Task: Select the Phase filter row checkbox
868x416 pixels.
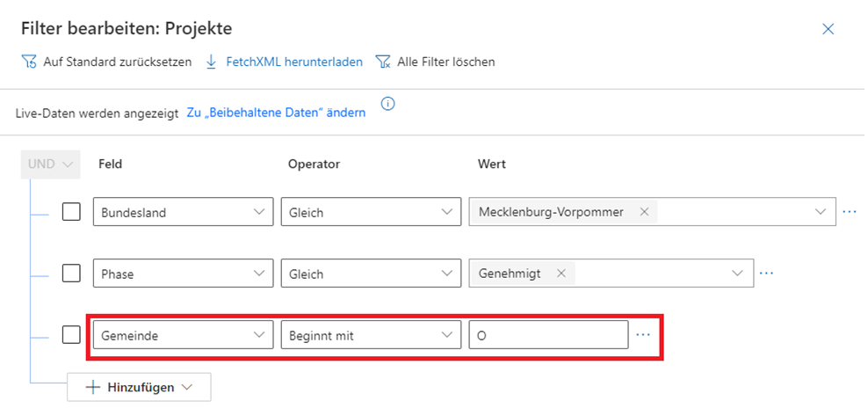Action: (x=71, y=274)
